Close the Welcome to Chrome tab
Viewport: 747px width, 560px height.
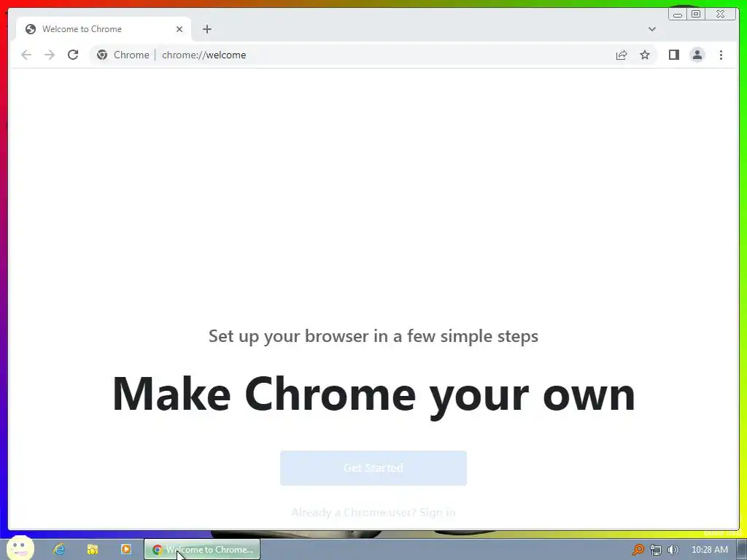click(179, 29)
